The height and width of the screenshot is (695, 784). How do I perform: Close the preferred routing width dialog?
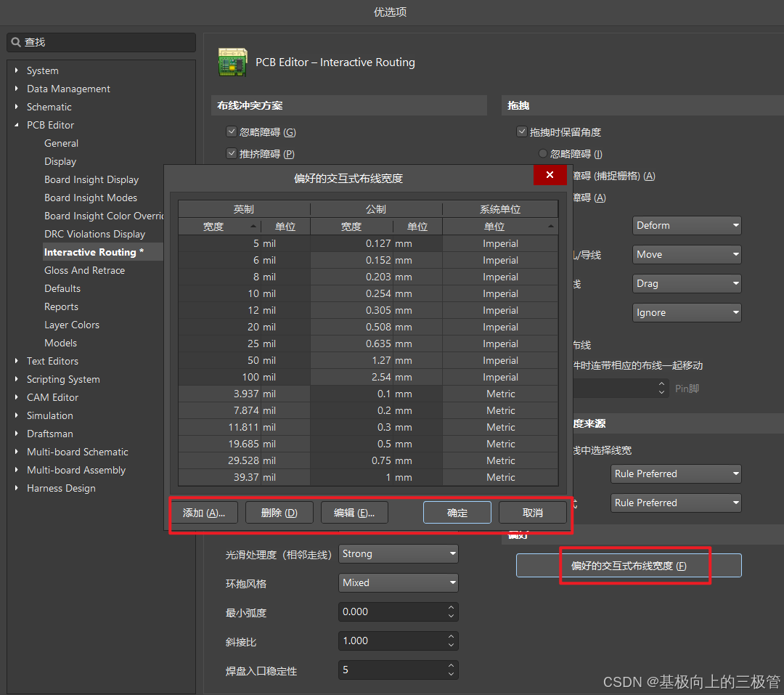[550, 174]
